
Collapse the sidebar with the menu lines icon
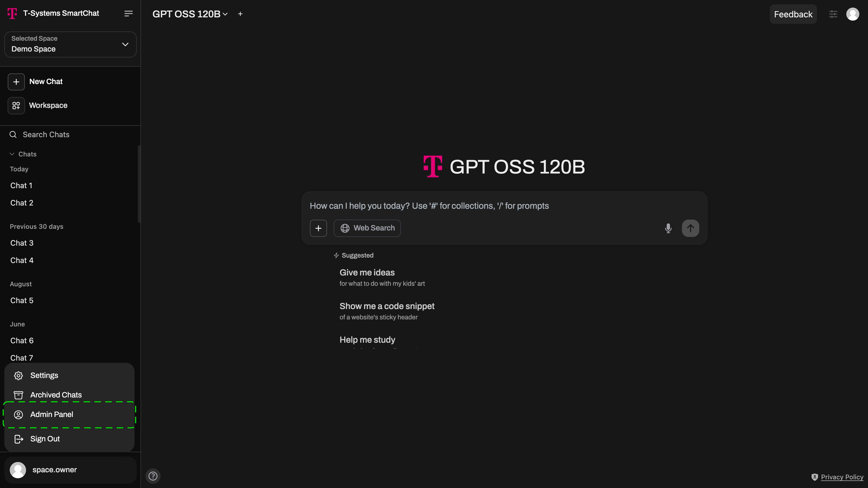(128, 14)
